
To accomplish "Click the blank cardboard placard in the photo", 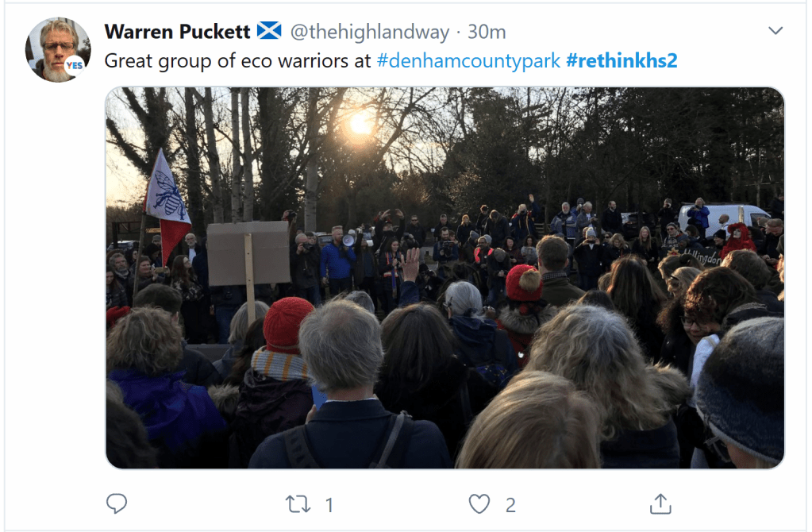I will pos(248,253).
